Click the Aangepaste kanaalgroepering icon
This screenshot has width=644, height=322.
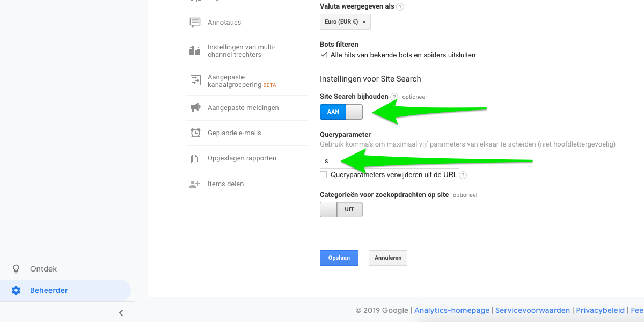195,80
